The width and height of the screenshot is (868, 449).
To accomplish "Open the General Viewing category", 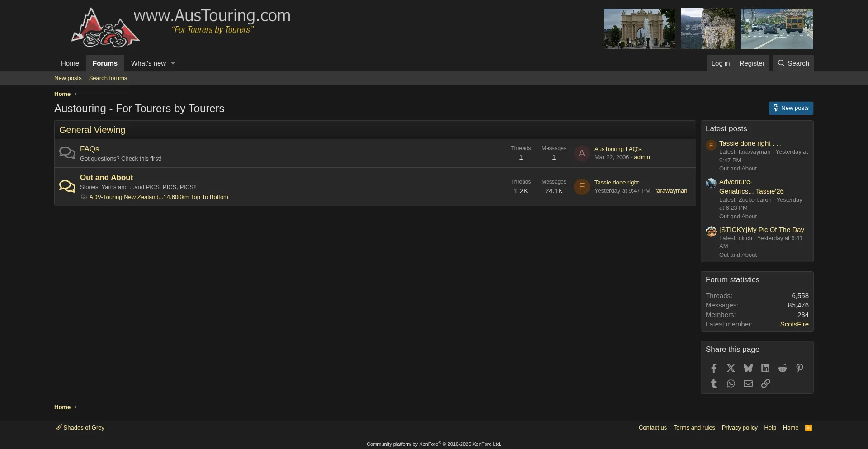I will click(x=92, y=130).
